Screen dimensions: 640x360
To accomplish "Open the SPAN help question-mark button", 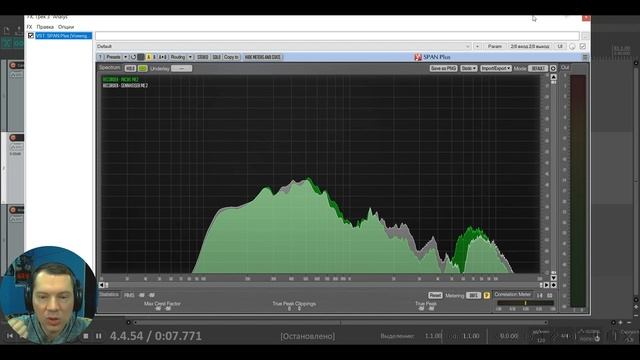I will pos(100,57).
